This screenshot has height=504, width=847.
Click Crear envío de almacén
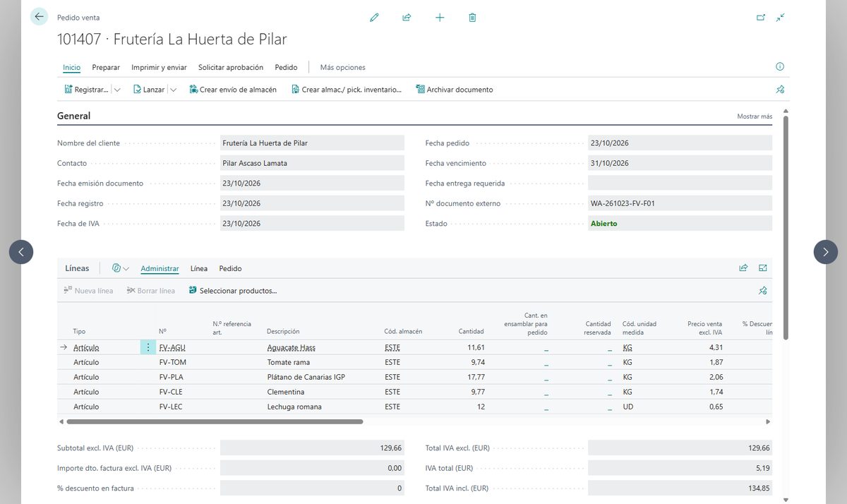[233, 90]
